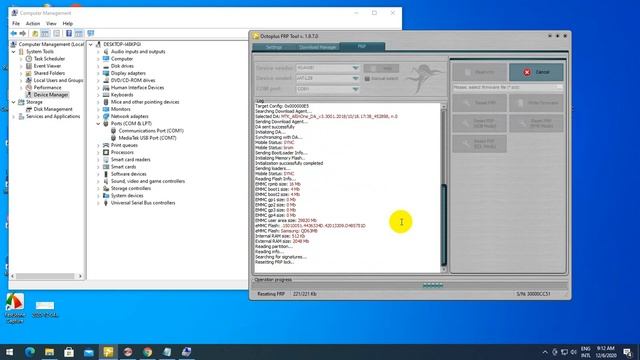Collapse the Storage tree node

[x=13, y=102]
